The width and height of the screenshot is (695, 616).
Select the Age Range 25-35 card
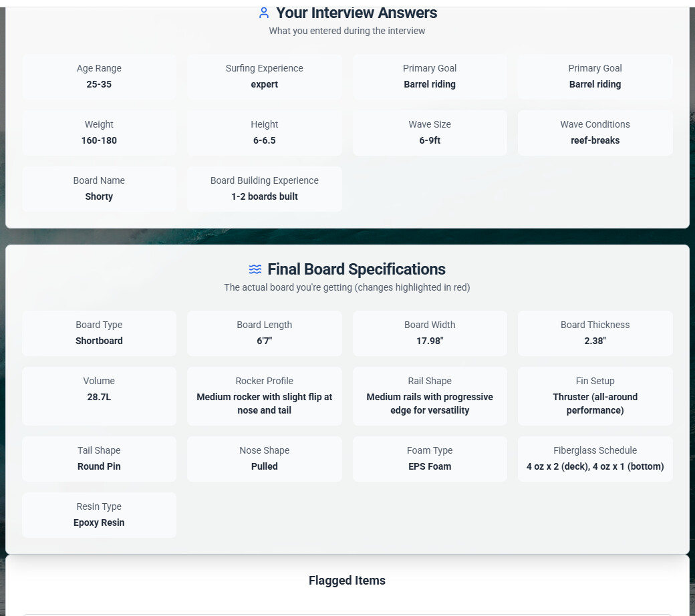click(99, 77)
